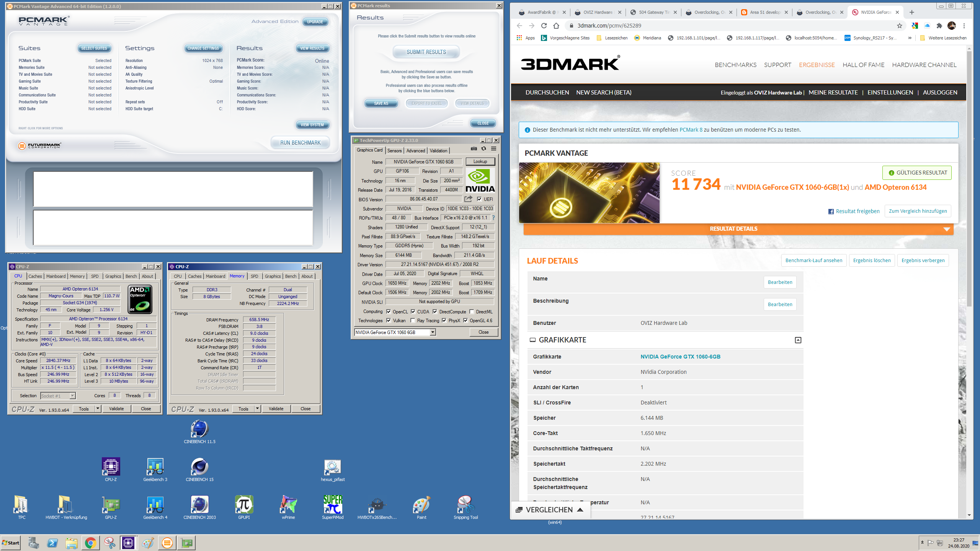
Task: Click the Resultat freigeben link
Action: [x=854, y=211]
